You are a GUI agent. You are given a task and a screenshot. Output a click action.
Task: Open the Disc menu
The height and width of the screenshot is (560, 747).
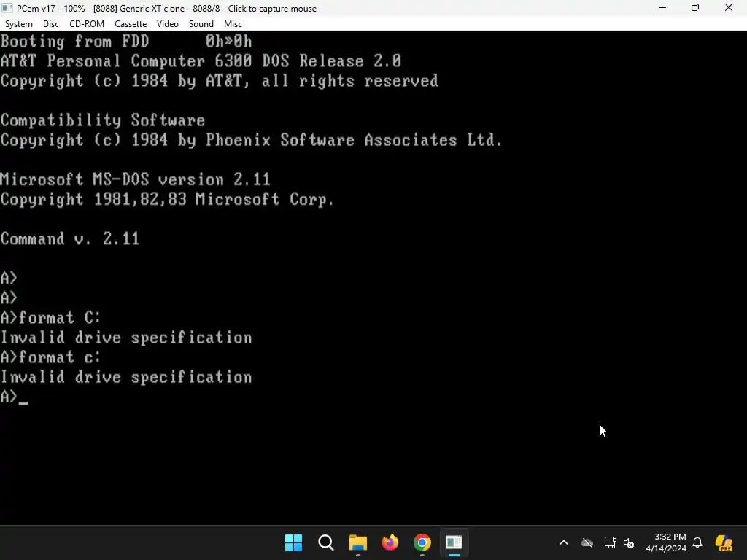tap(50, 24)
